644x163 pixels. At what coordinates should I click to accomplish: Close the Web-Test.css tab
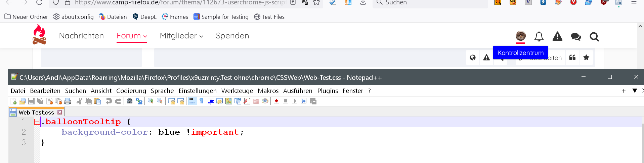[60, 112]
